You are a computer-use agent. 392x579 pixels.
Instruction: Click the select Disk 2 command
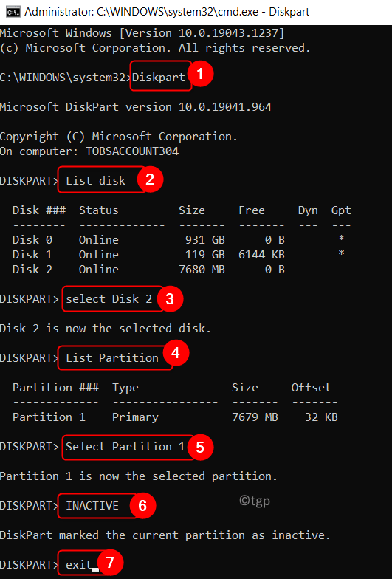pyautogui.click(x=109, y=298)
